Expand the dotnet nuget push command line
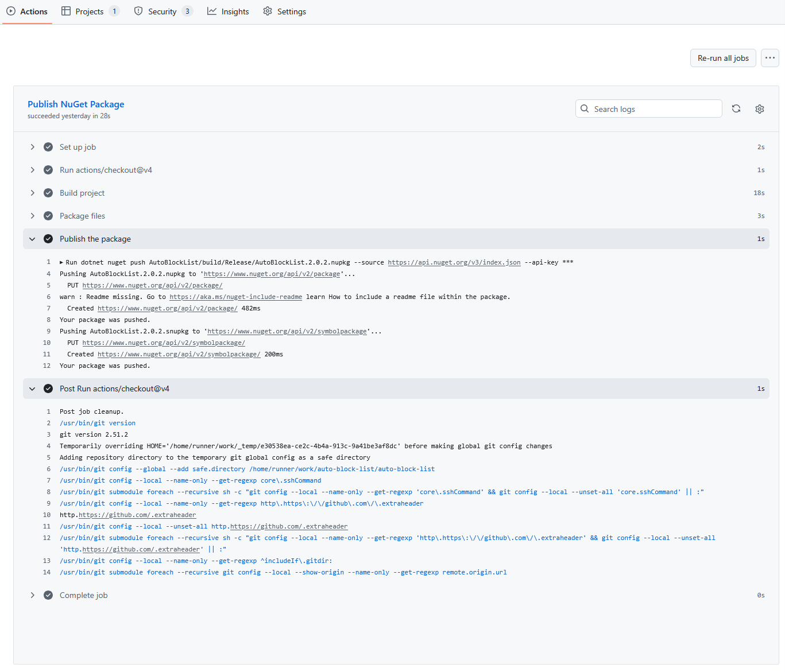 tap(62, 262)
